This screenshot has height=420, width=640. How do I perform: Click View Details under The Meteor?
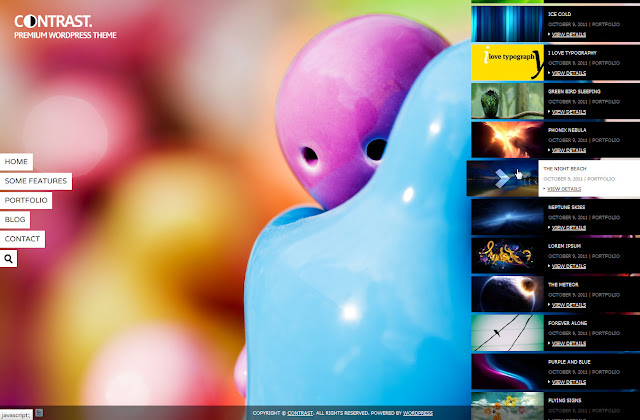pos(569,305)
